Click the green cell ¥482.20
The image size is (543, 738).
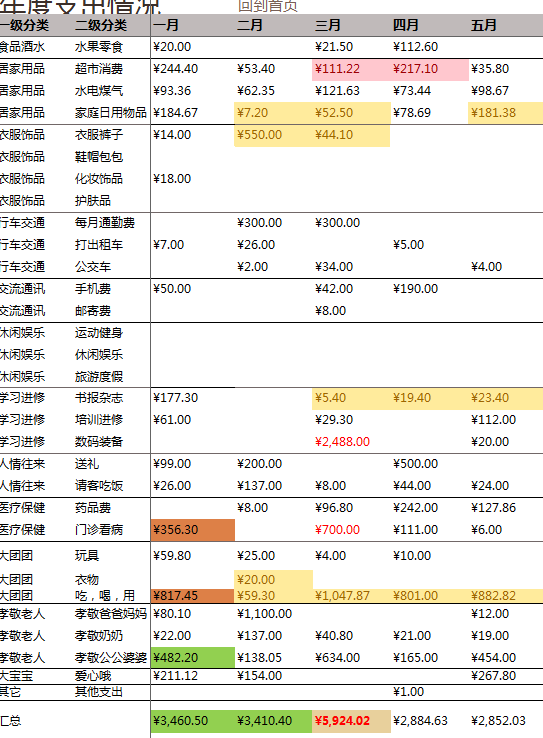[x=192, y=658]
